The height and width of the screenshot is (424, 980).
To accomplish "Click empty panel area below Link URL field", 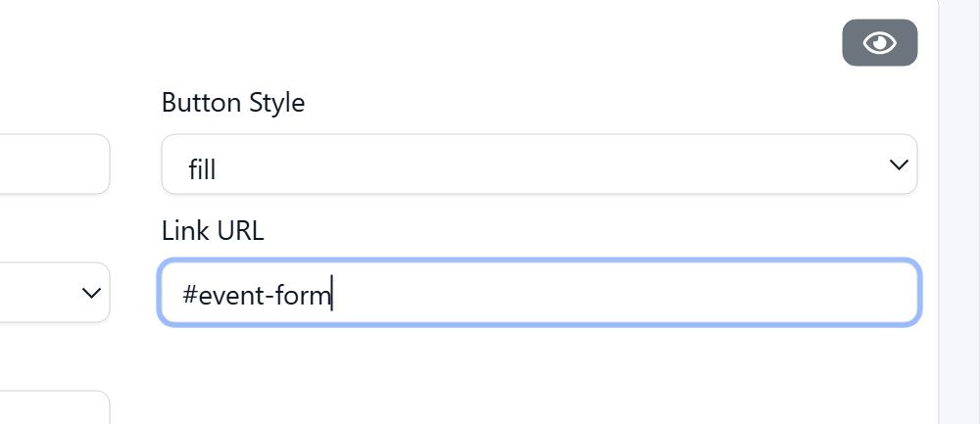I will pyautogui.click(x=539, y=377).
